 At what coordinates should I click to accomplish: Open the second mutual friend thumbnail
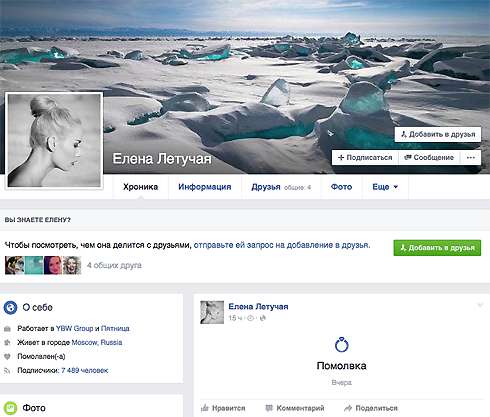coord(34,265)
